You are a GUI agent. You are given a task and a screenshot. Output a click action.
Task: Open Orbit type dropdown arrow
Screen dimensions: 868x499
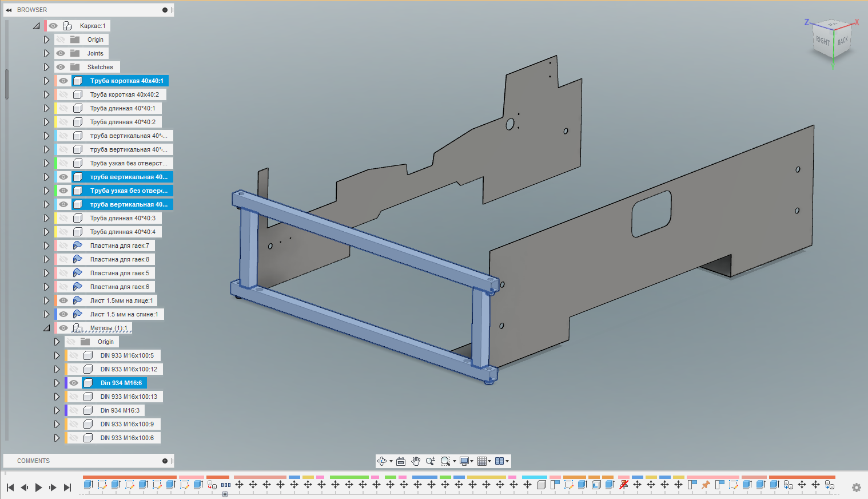391,461
